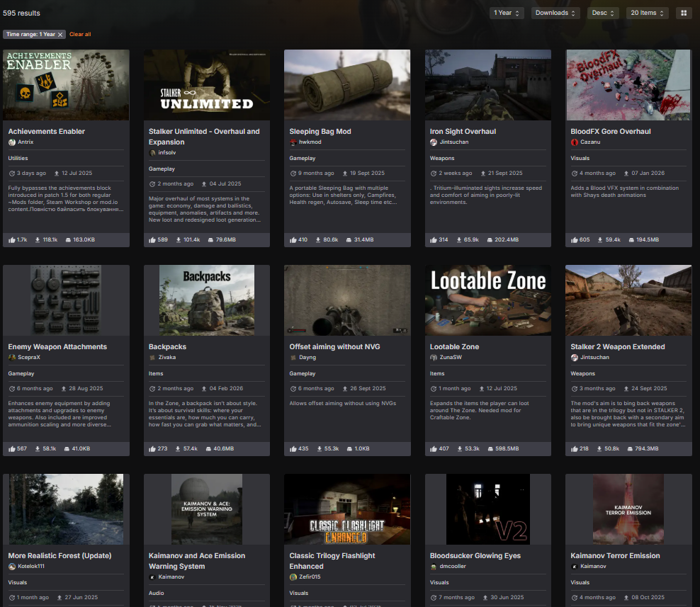
Task: Click the thumbs-up icon on Lootable Zone
Action: [x=434, y=449]
